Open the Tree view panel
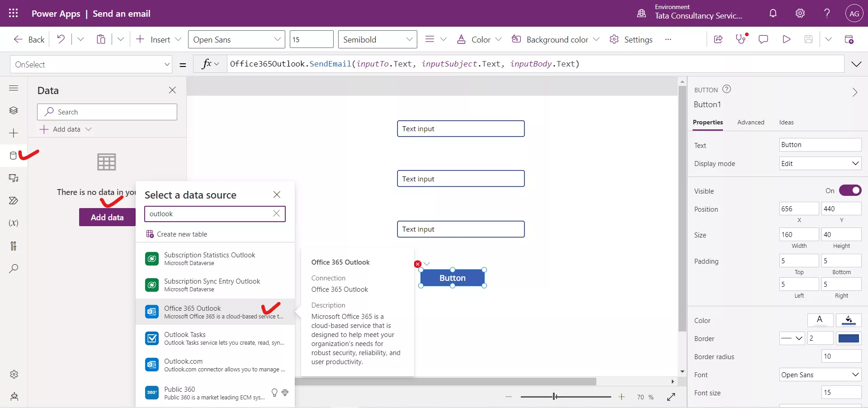Image resolution: width=868 pixels, height=408 pixels. tap(14, 110)
